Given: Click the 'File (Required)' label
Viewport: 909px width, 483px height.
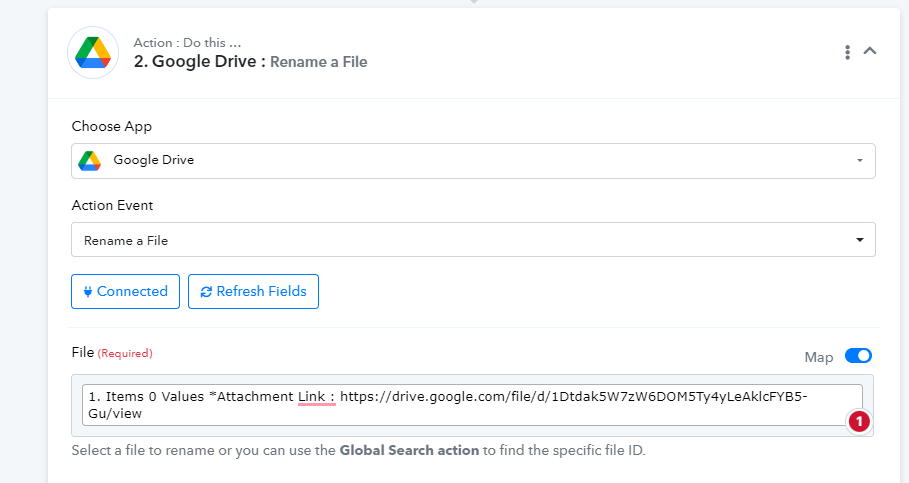Looking at the screenshot, I should pos(112,353).
